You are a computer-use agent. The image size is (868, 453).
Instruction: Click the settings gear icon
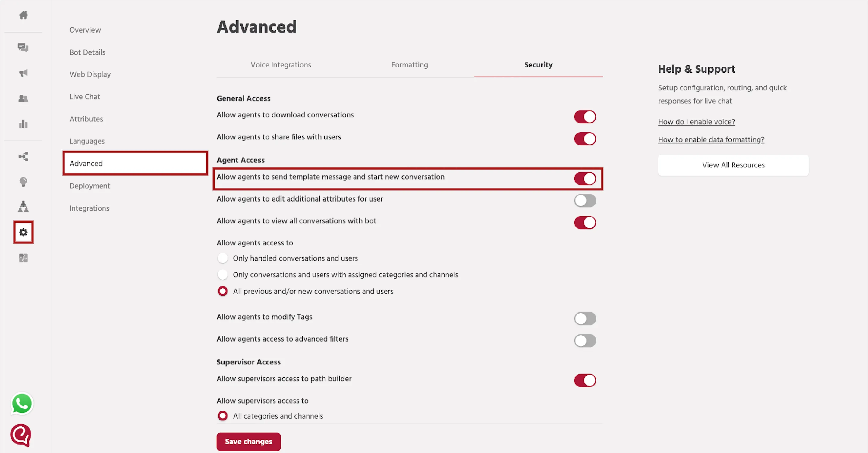pyautogui.click(x=23, y=232)
